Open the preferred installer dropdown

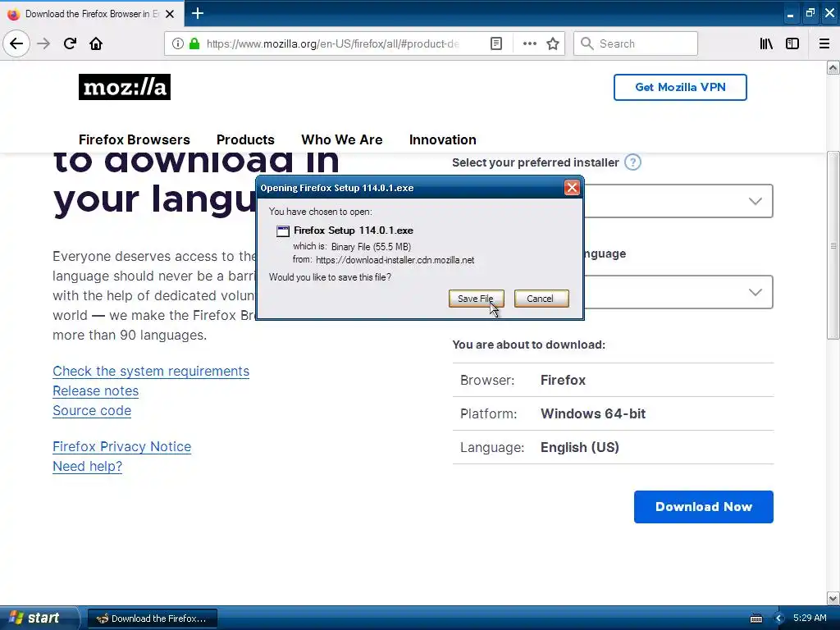pos(678,201)
